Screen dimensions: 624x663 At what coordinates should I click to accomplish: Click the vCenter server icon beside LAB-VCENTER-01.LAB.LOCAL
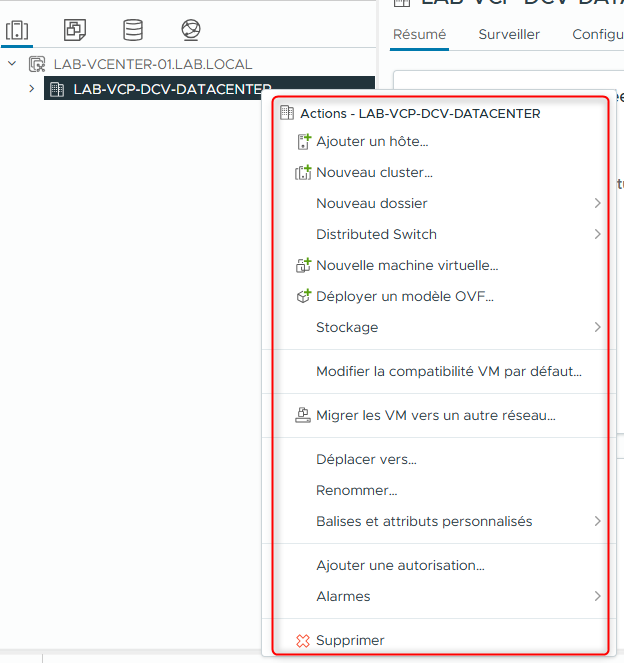37,64
